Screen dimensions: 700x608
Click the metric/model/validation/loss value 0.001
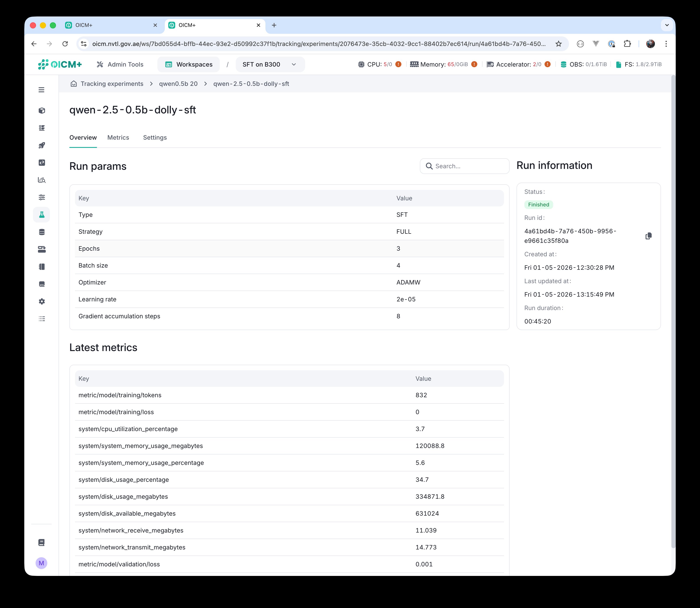click(x=424, y=564)
